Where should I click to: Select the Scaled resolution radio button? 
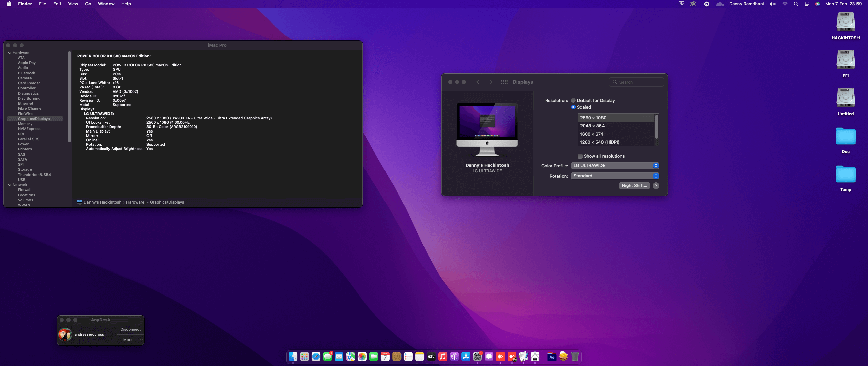point(573,107)
